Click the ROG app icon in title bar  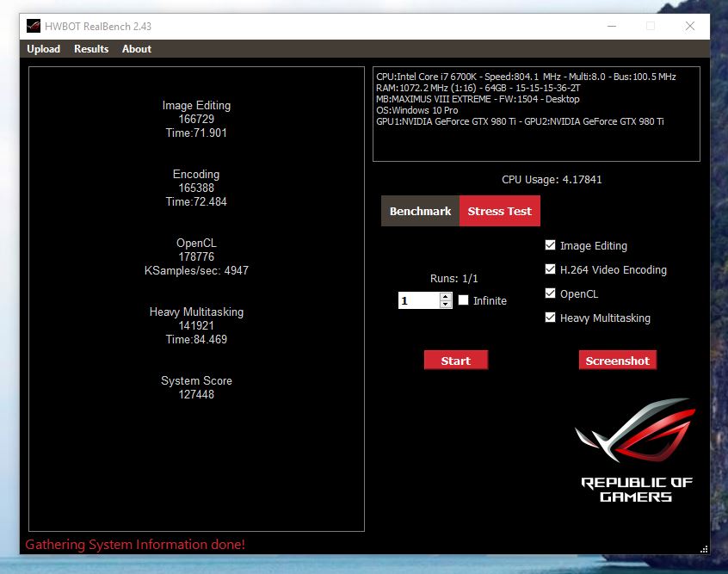click(x=34, y=26)
